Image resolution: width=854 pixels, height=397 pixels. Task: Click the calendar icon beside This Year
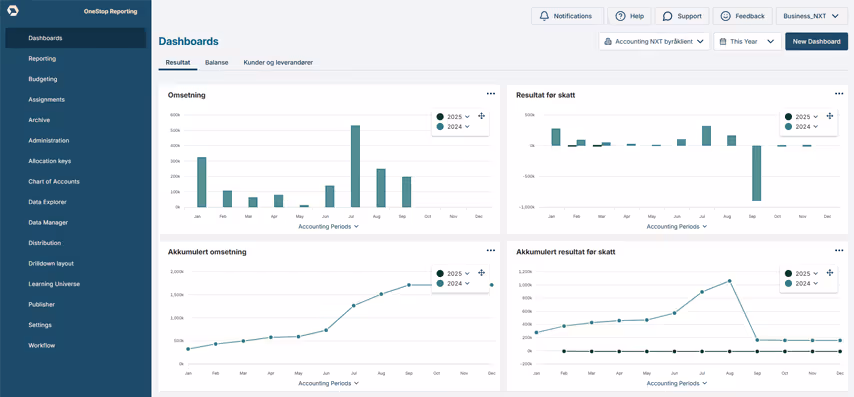point(723,41)
